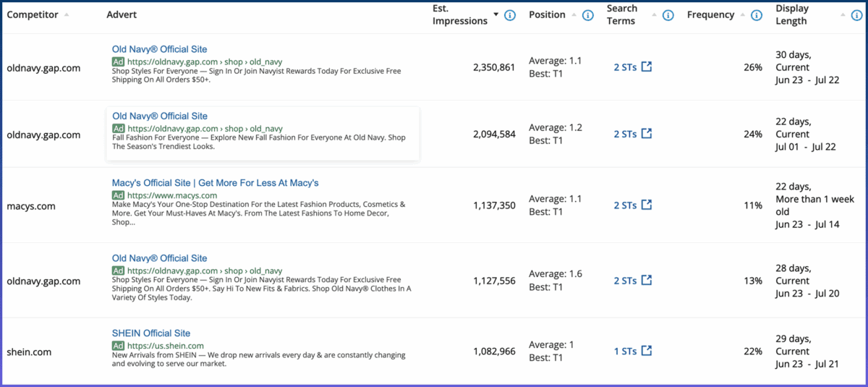Click frequency value 24%
Screen dimensions: 868x387
(752, 134)
